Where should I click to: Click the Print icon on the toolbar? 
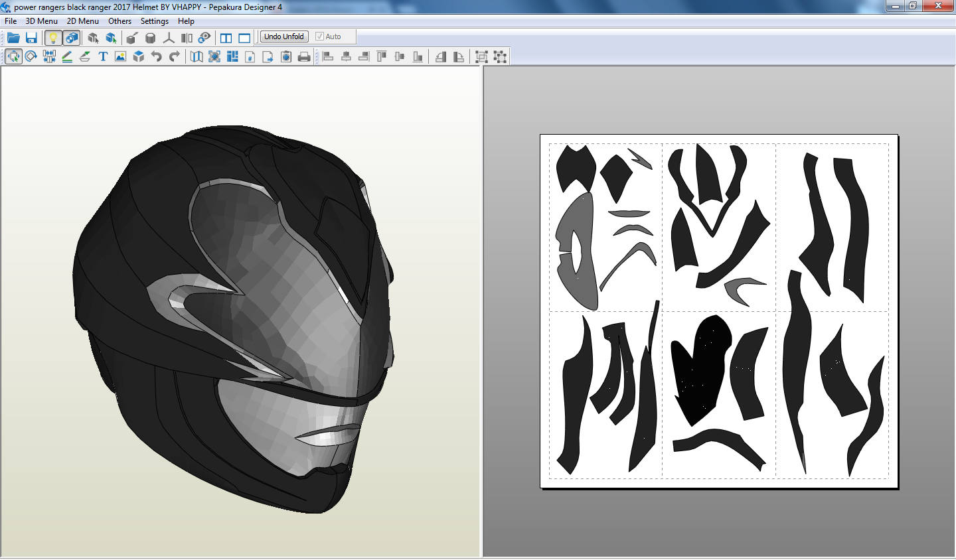pos(303,56)
